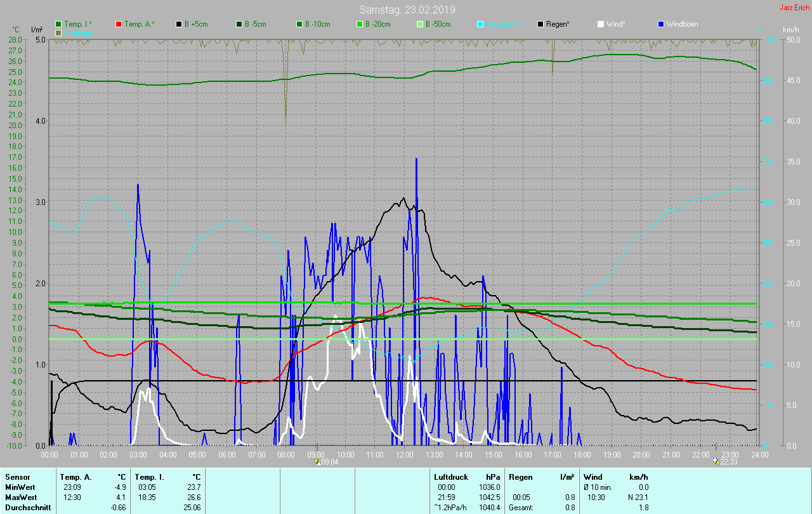Viewport: 812px width, 514px height.
Task: Toggle the B -50cm legend entry
Action: (420, 24)
